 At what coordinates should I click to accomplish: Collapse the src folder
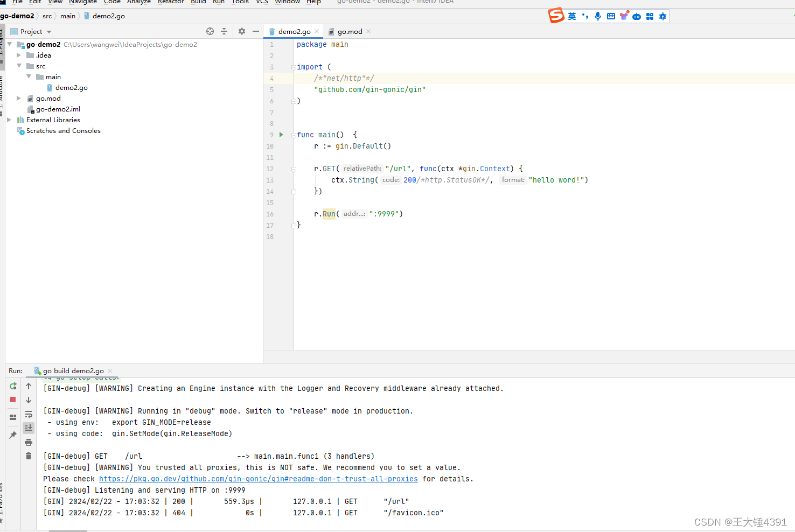[x=19, y=66]
